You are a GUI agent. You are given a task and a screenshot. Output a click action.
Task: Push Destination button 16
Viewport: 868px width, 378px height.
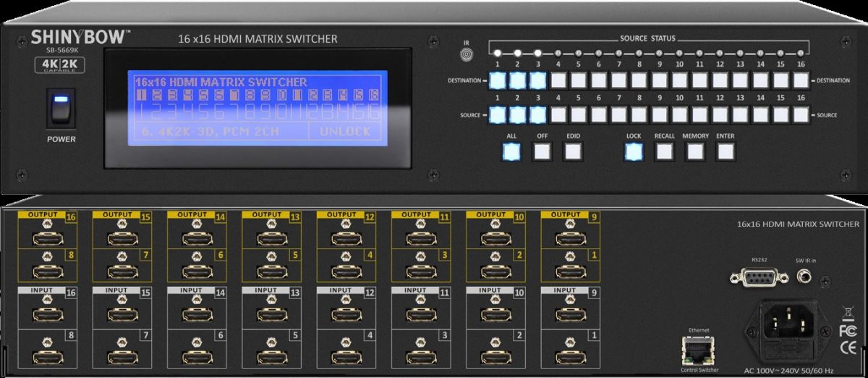point(801,80)
